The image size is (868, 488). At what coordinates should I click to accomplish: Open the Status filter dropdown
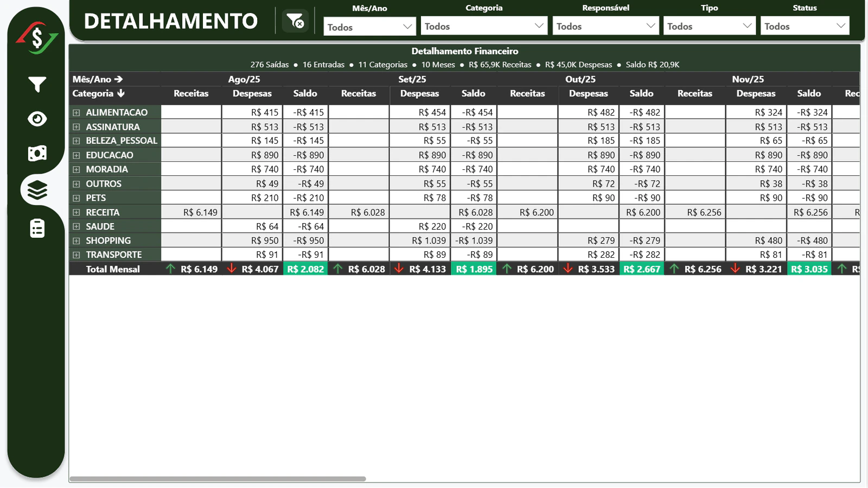[805, 26]
